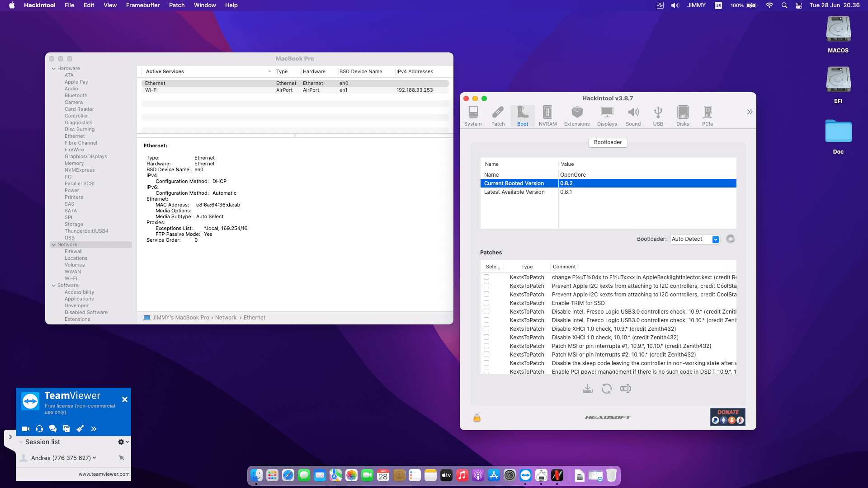868x488 pixels.
Task: Click the download patches icon below Patches list
Action: [x=587, y=389]
